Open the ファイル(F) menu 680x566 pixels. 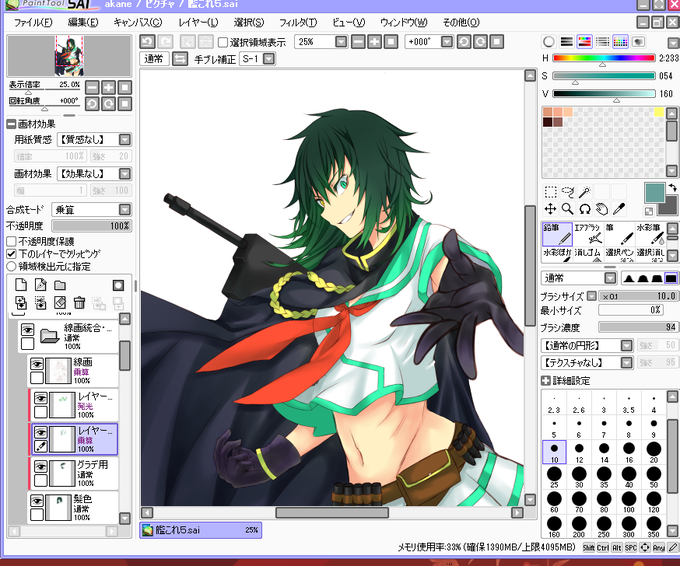coord(33,23)
